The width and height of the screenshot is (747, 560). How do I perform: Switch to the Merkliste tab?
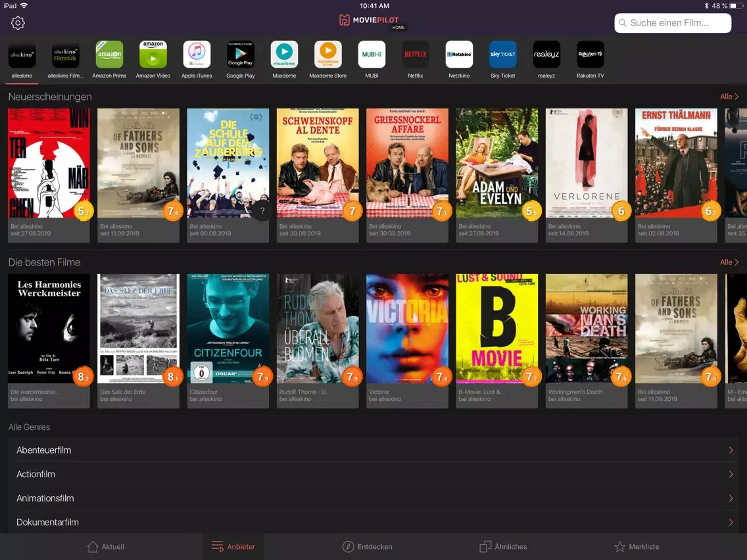click(637, 547)
